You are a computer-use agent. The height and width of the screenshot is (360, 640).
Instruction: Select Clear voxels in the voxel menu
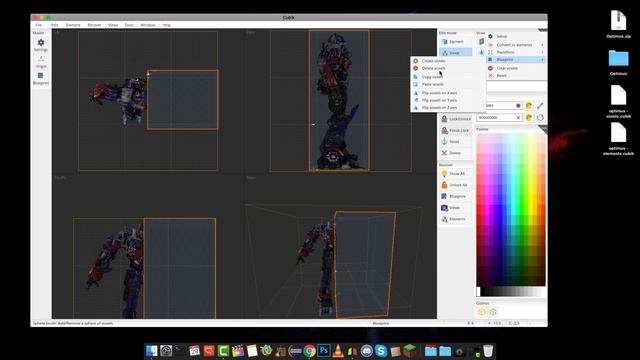pyautogui.click(x=516, y=68)
